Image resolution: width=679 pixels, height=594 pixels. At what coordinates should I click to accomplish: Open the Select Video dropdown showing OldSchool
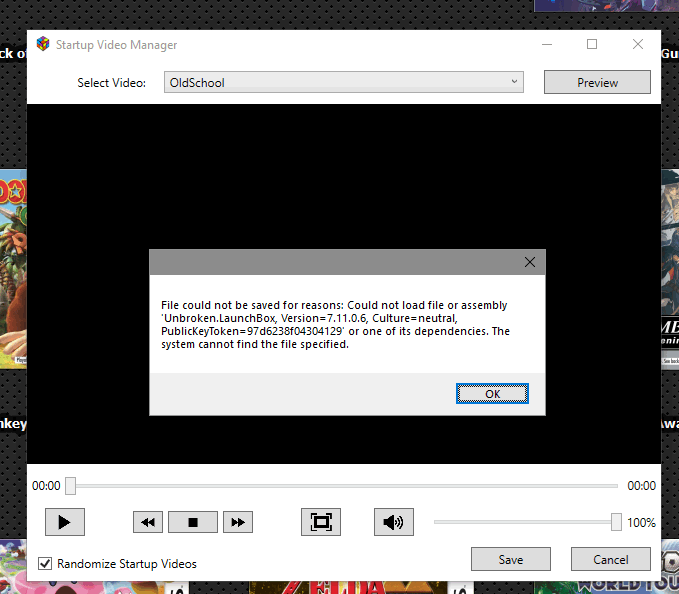click(343, 82)
